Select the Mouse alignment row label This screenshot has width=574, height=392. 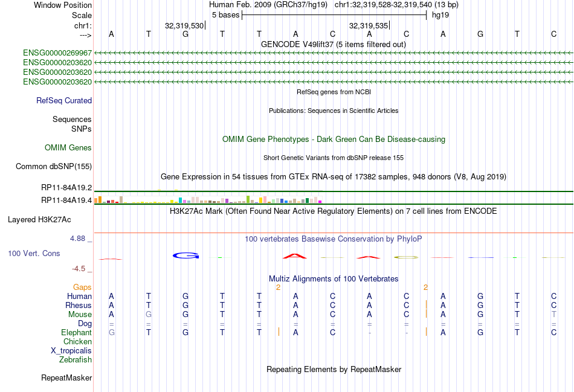[x=80, y=315]
